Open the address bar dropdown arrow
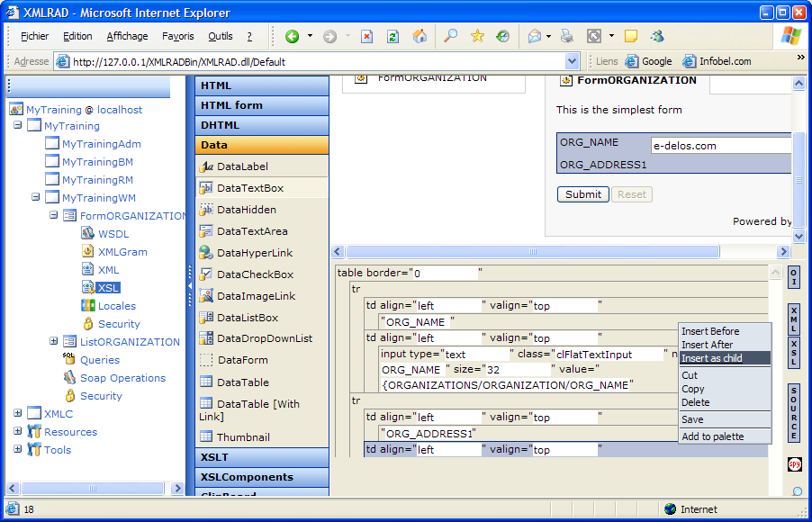 (573, 62)
